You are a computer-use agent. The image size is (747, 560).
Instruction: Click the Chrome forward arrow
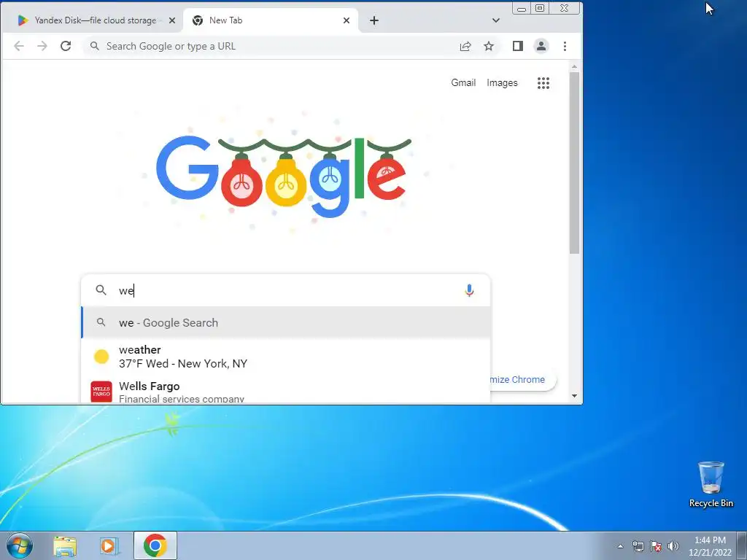tap(42, 46)
